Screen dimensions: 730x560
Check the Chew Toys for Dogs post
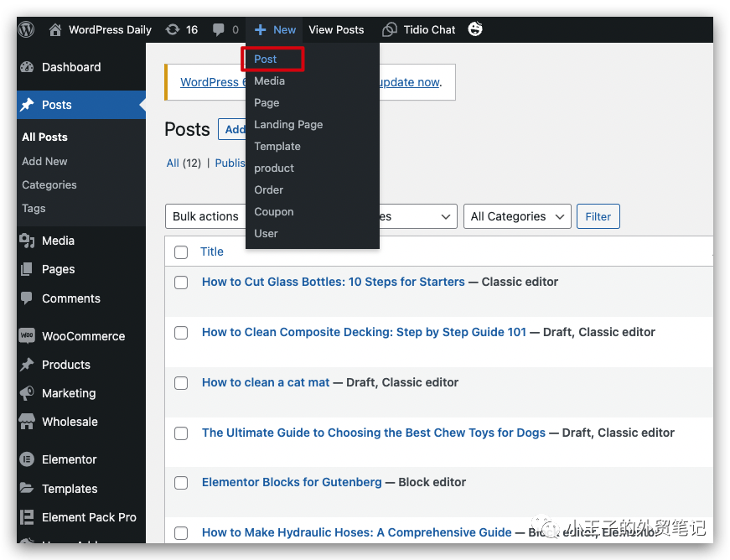(181, 433)
